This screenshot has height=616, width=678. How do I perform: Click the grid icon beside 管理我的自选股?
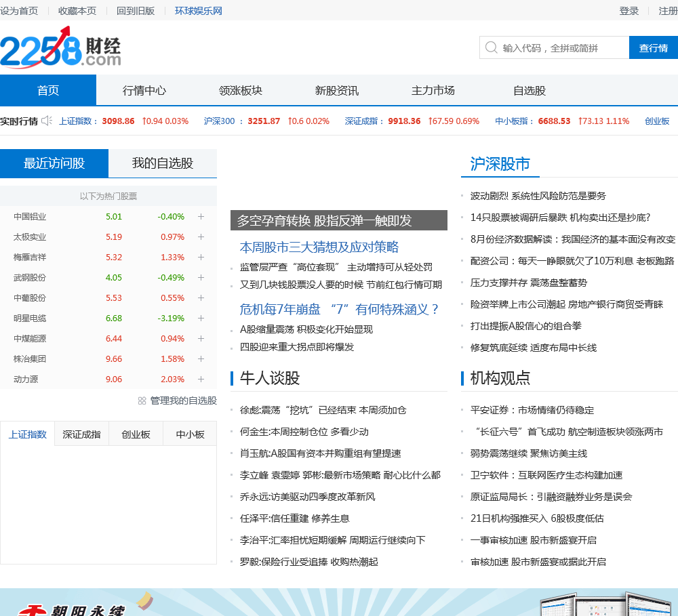142,401
